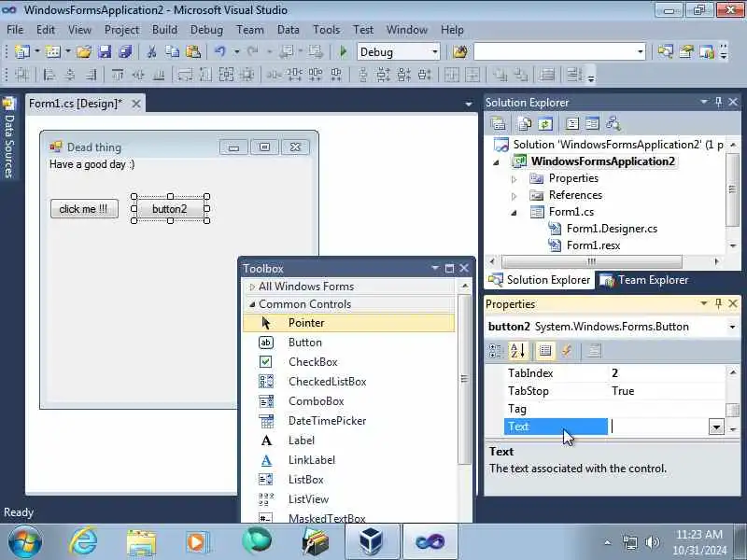Click the Show All Files icon in Solution Explorer

(525, 124)
